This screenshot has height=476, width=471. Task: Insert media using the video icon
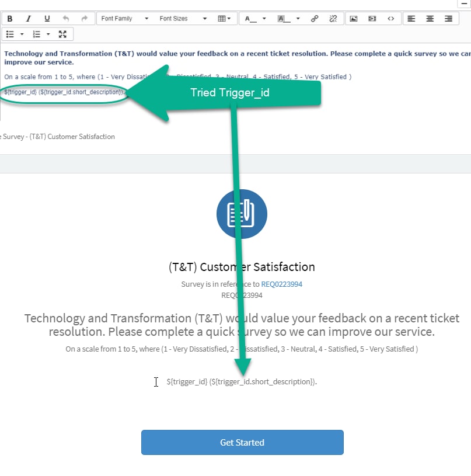(x=372, y=19)
